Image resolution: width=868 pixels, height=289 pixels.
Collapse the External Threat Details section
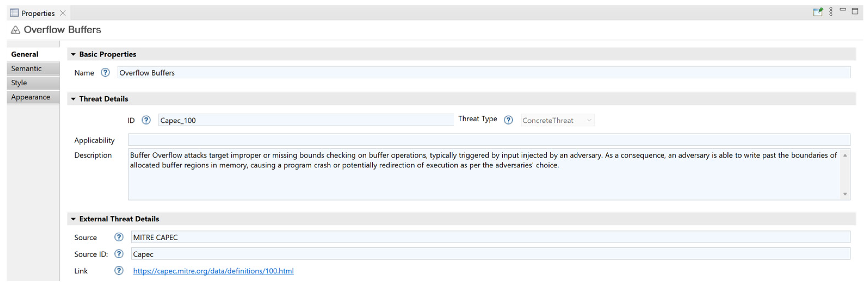[73, 219]
